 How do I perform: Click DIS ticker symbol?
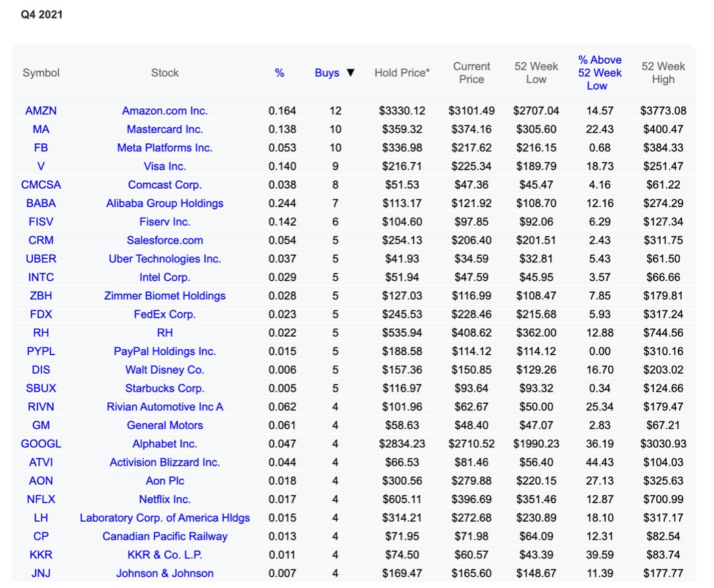pyautogui.click(x=41, y=370)
